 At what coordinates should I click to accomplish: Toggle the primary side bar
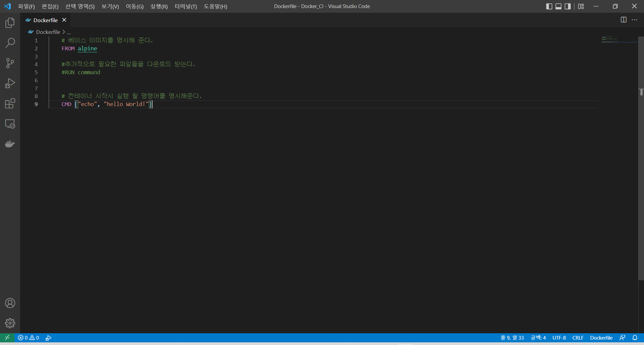549,6
